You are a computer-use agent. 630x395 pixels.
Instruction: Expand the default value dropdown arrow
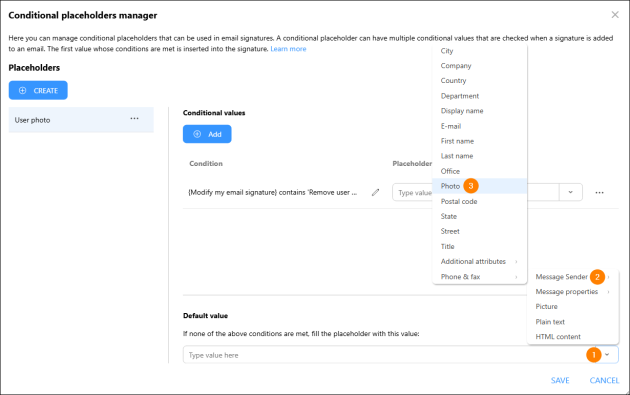[x=607, y=355]
